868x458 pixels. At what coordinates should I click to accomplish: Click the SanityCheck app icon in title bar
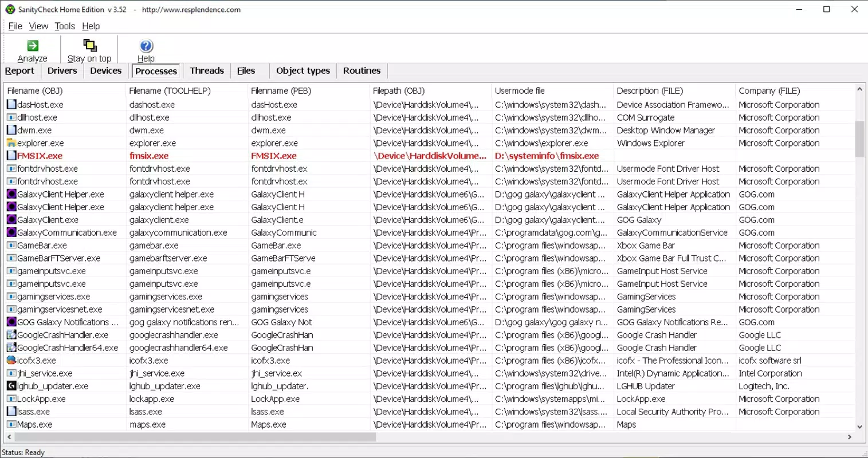point(10,9)
